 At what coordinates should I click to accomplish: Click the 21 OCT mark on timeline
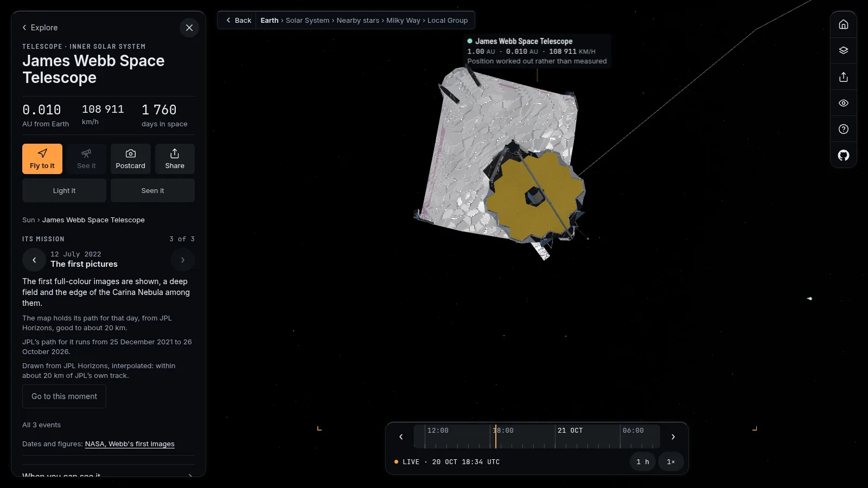tap(570, 431)
